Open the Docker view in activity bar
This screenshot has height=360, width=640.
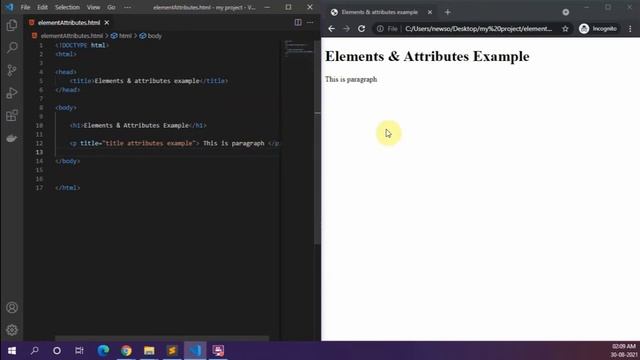(12, 138)
